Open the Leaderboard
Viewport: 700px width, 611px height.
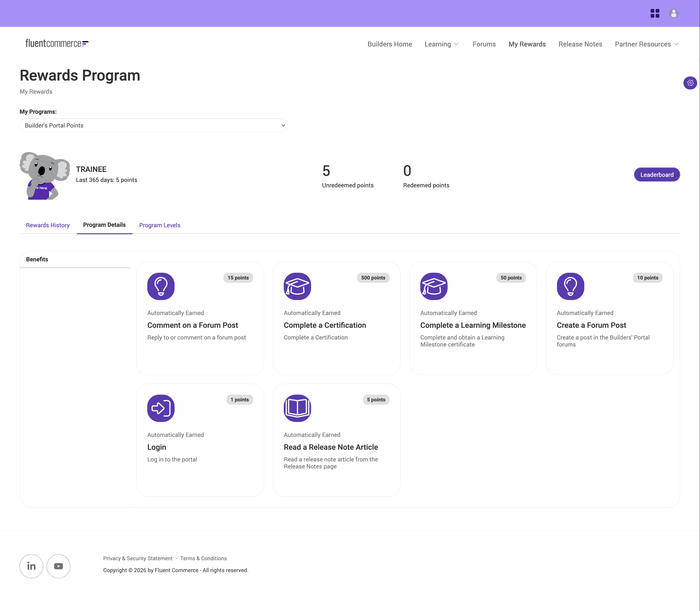coord(657,174)
